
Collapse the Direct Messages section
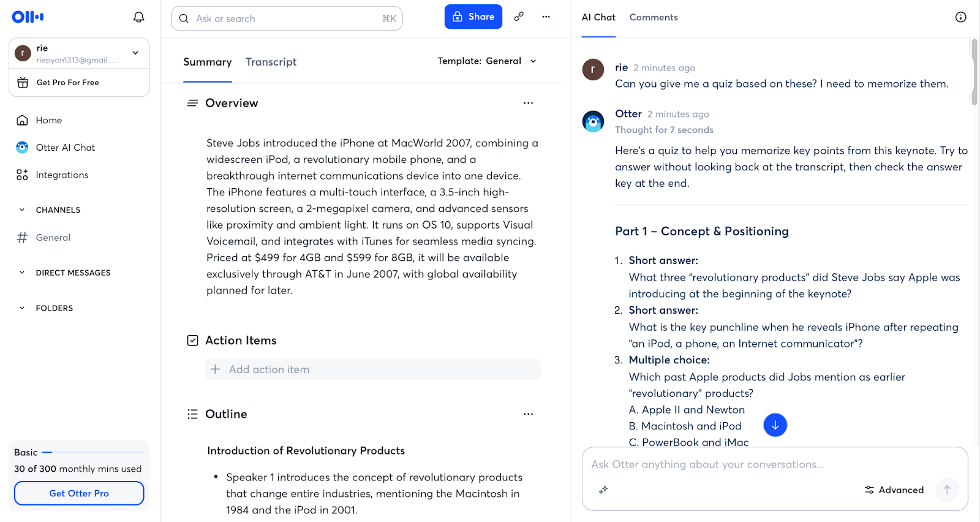click(x=22, y=273)
